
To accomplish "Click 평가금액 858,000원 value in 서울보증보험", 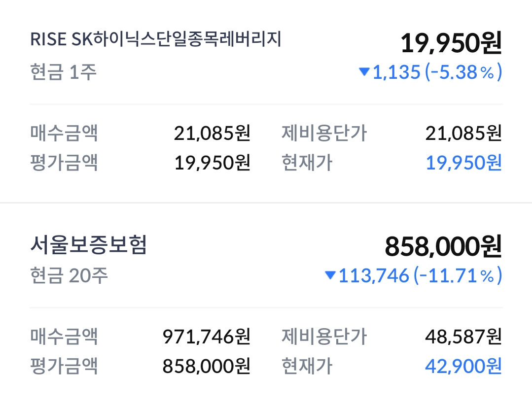I will point(207,366).
